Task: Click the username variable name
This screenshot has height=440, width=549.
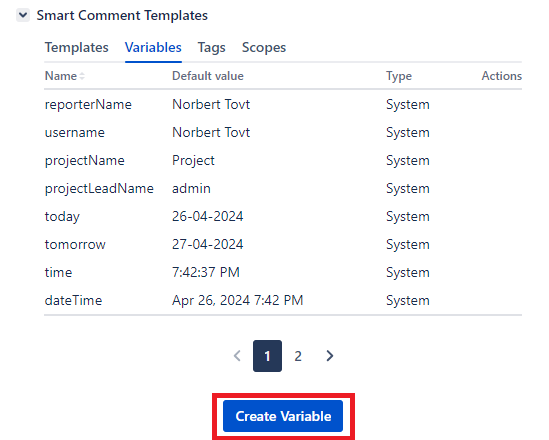Action: (x=75, y=132)
